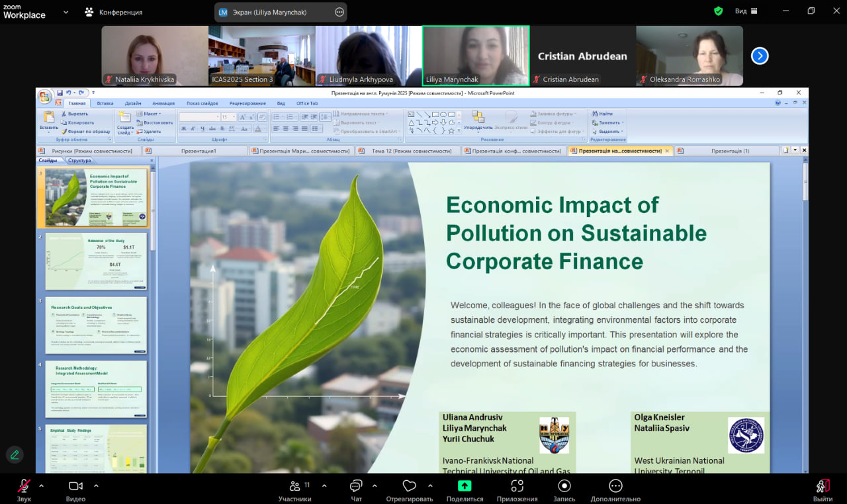
Task: Click Копировать in the clipboard group
Action: coord(77,122)
